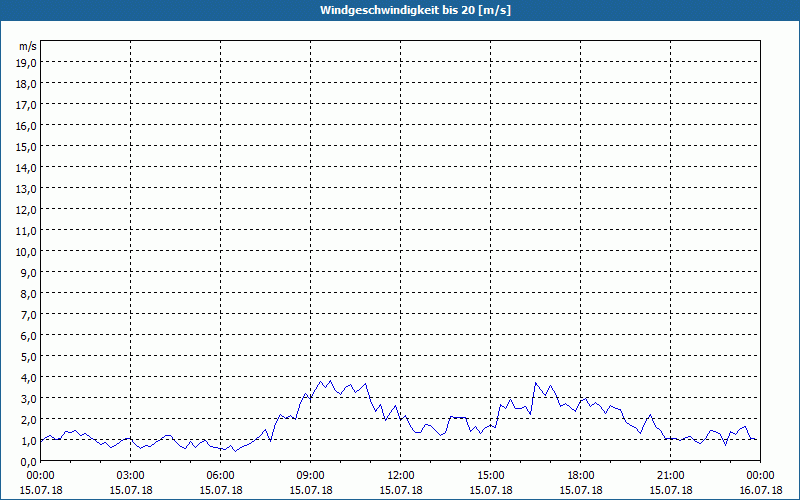This screenshot has height=500, width=800.
Task: Click the 00:00 15.07.18 start label
Action: 41,483
